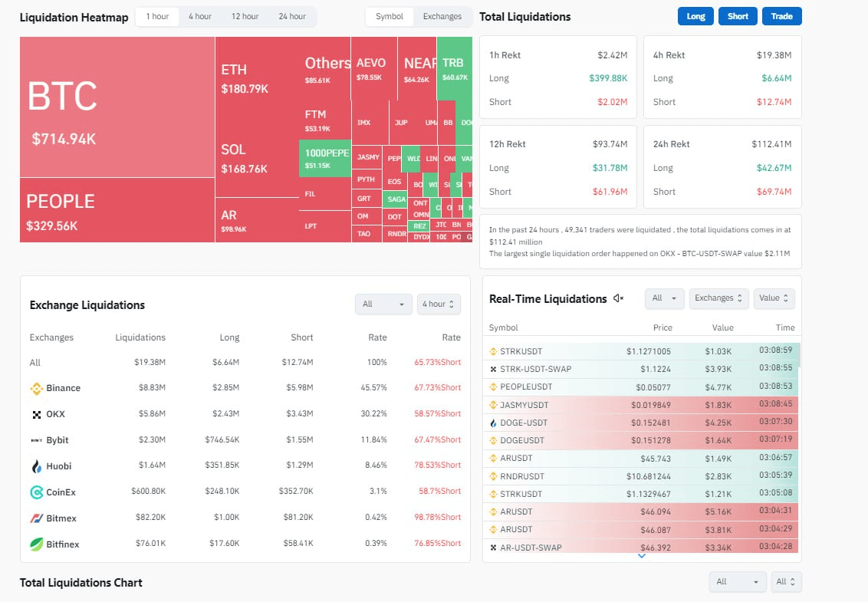
Task: Click the Bybit logo in the exchange table
Action: [x=37, y=440]
